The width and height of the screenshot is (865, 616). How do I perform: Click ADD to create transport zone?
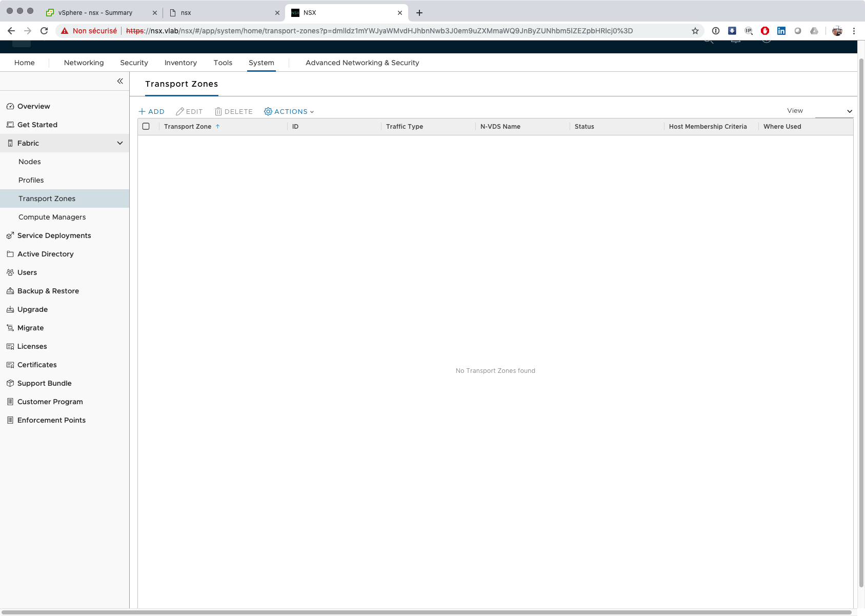point(152,111)
